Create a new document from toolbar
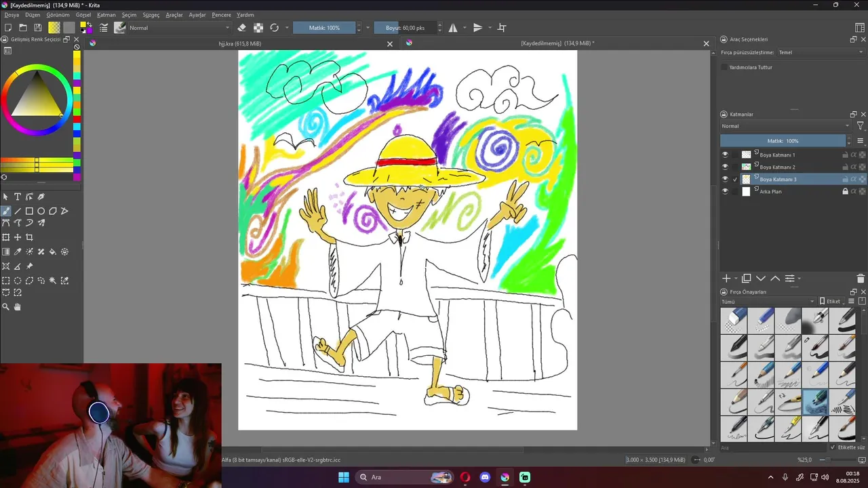 click(x=8, y=28)
